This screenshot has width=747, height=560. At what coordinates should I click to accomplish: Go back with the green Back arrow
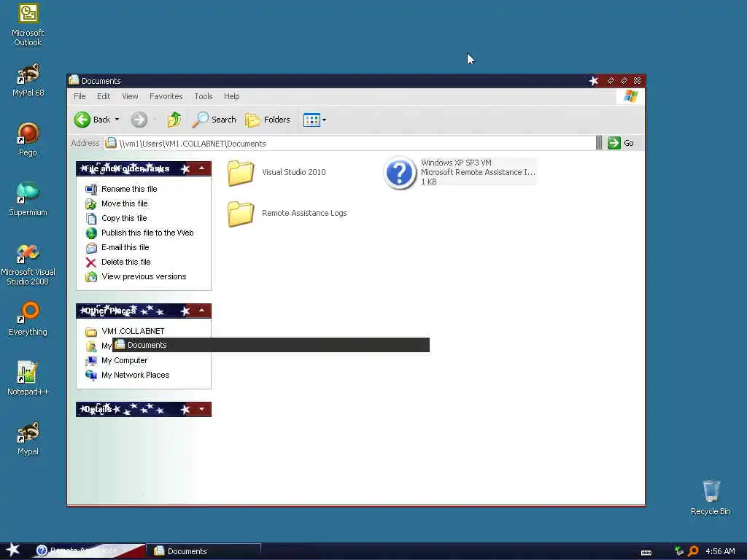[x=93, y=120]
